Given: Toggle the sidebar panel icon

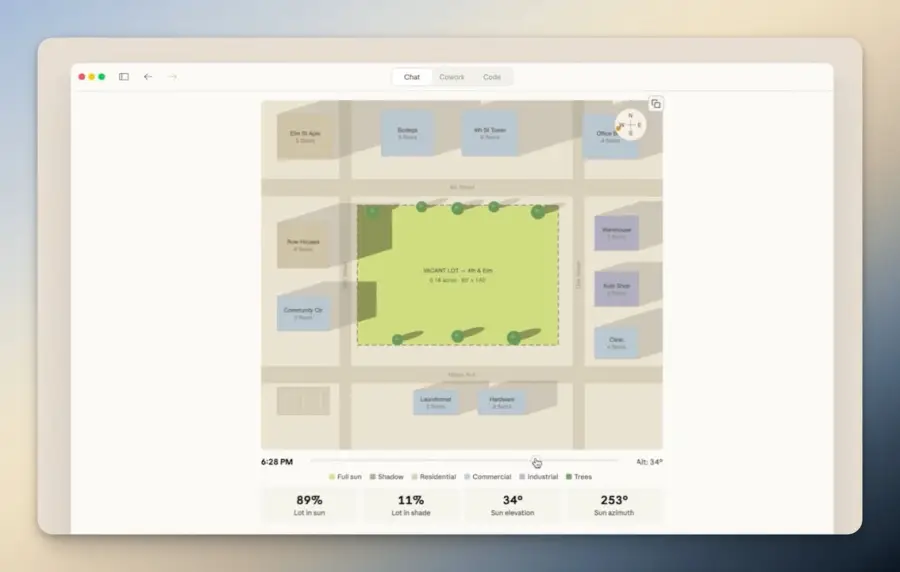Looking at the screenshot, I should click(x=124, y=77).
